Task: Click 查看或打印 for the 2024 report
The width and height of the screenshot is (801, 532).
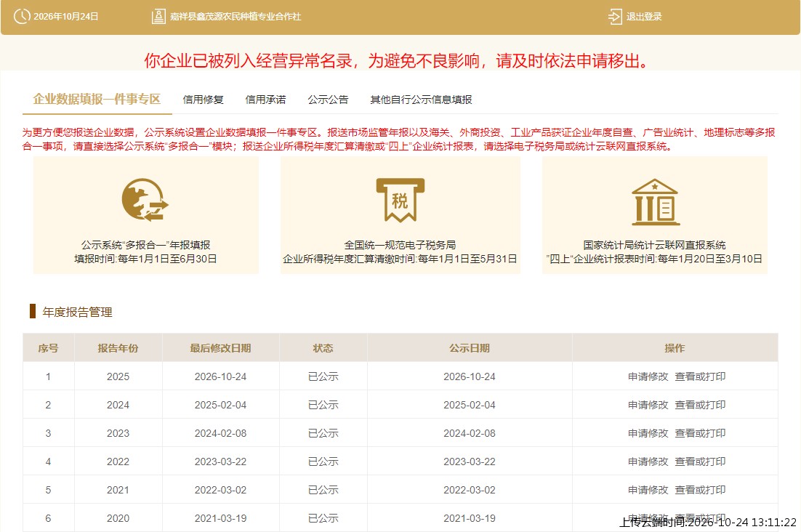Action: tap(701, 405)
